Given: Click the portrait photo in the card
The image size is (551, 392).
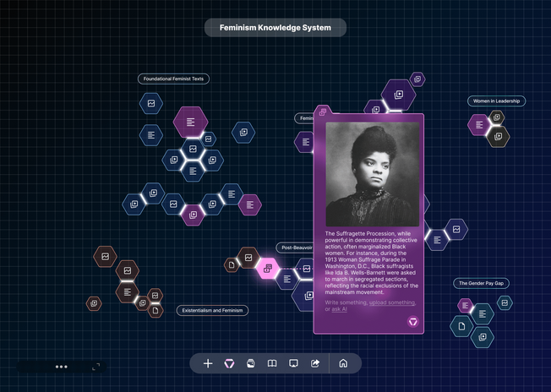Looking at the screenshot, I should point(373,174).
